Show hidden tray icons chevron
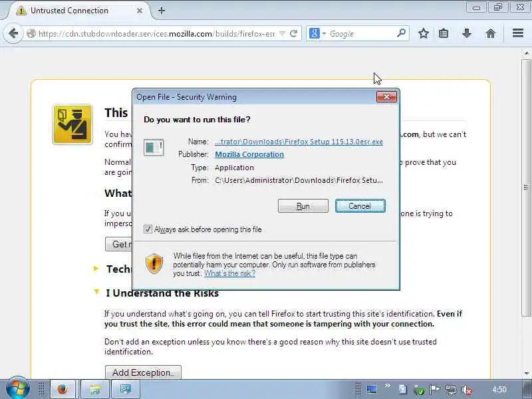 point(387,385)
